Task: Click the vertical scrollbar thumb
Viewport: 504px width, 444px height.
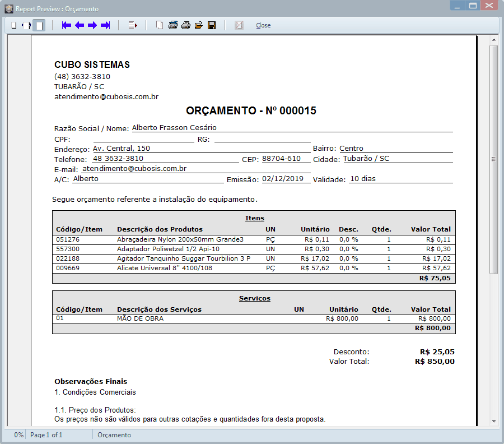Action: tap(494, 159)
